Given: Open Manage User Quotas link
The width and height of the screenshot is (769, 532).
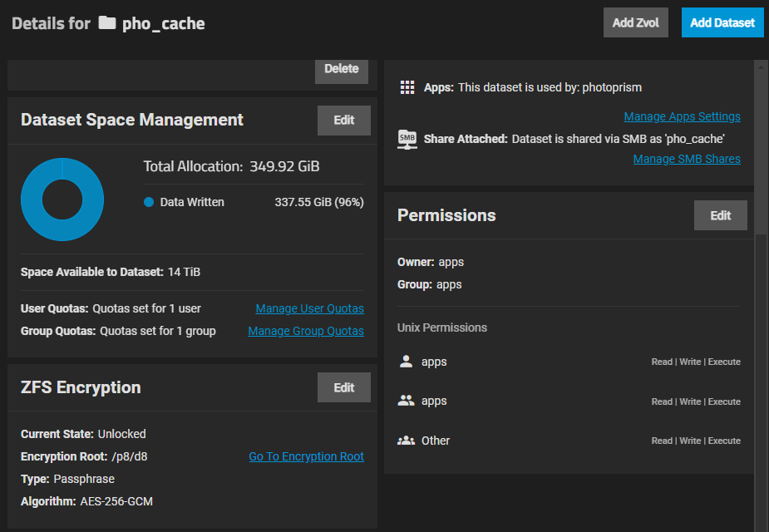Looking at the screenshot, I should point(310,308).
